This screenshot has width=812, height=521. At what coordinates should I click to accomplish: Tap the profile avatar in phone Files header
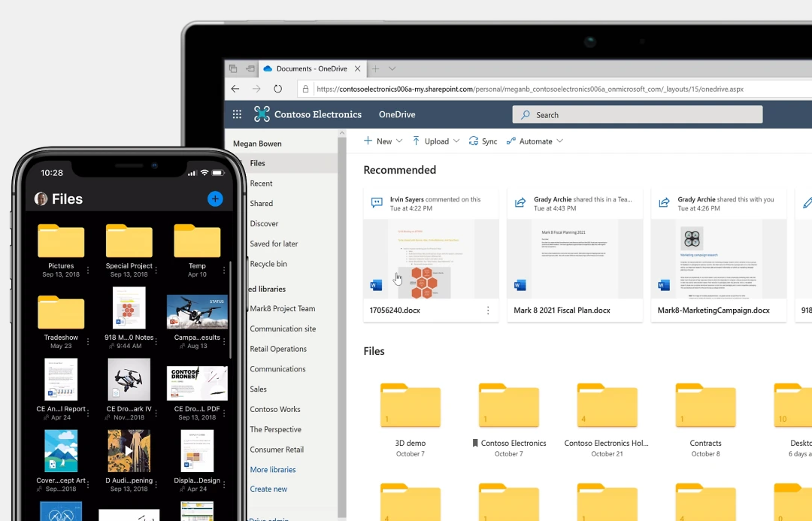41,199
